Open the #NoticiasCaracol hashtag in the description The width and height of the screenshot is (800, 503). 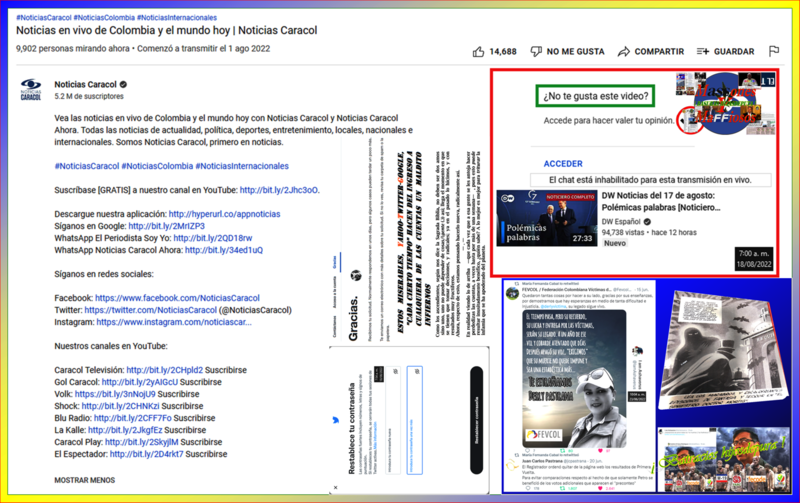point(87,166)
